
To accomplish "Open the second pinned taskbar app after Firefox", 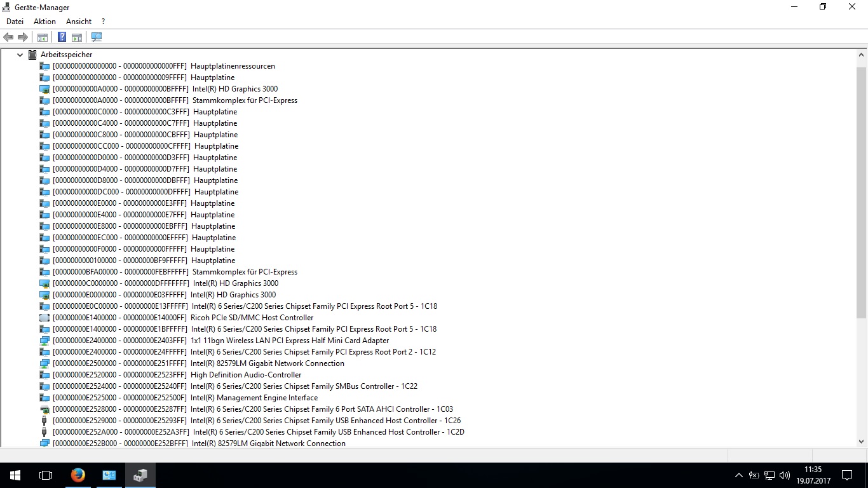I will coord(109,475).
